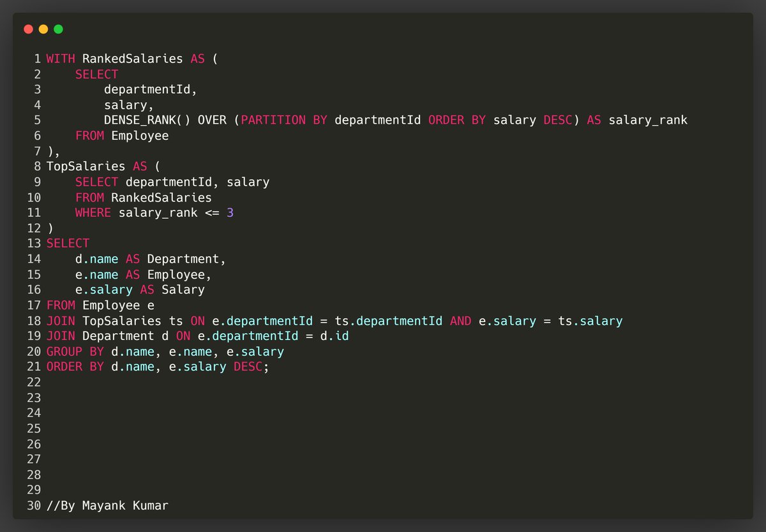Click "d.id" at end of line 19
Image resolution: width=766 pixels, height=532 pixels.
334,336
